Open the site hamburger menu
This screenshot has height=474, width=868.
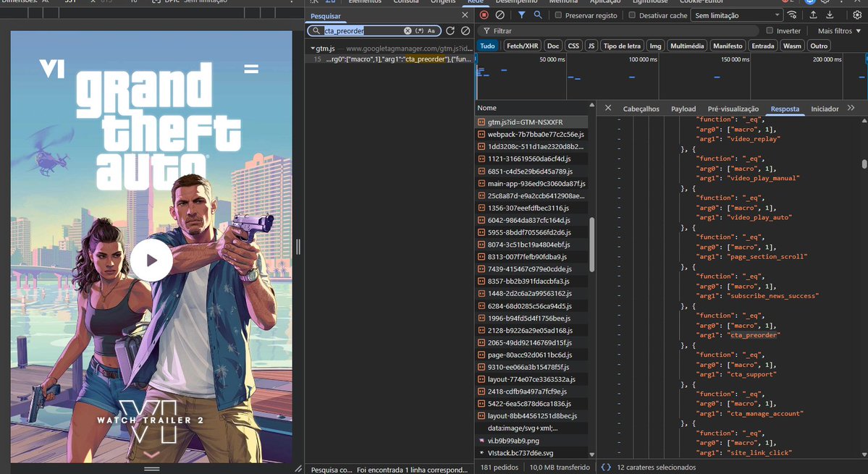pos(251,69)
